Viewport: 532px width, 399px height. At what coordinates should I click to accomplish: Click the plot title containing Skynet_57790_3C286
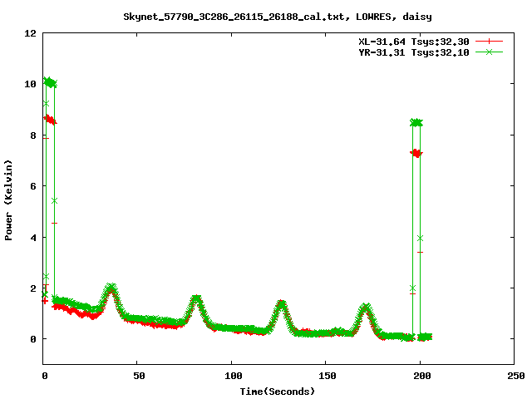click(276, 16)
